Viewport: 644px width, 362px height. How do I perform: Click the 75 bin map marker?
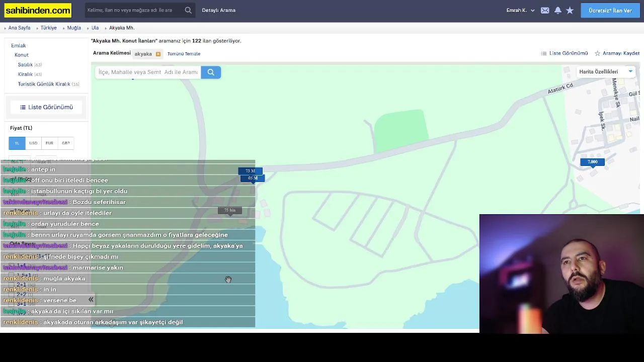tap(230, 210)
